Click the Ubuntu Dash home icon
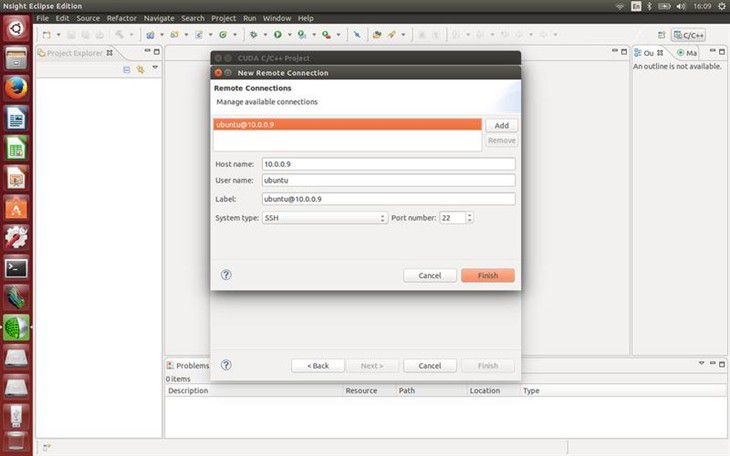Screen dimensions: 730x456 (x=16, y=29)
